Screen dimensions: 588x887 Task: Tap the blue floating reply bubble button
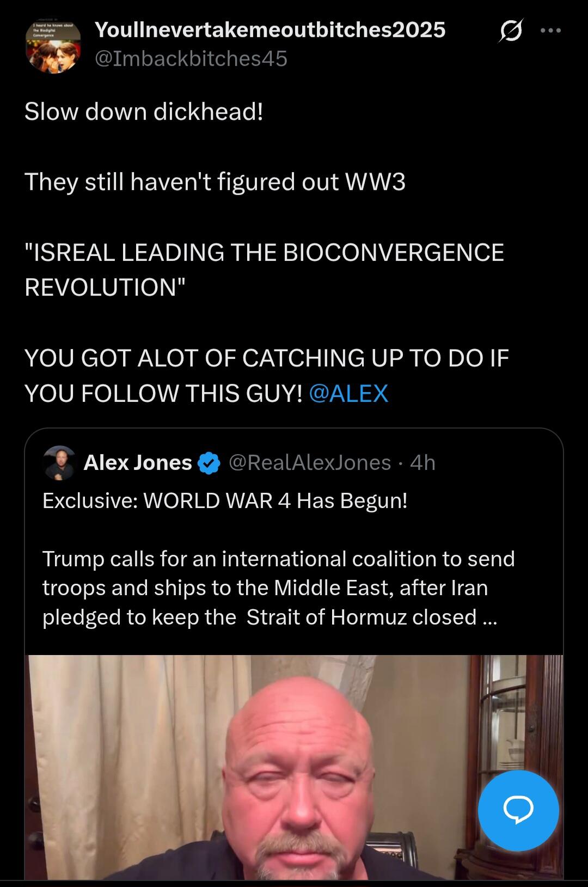(x=518, y=810)
